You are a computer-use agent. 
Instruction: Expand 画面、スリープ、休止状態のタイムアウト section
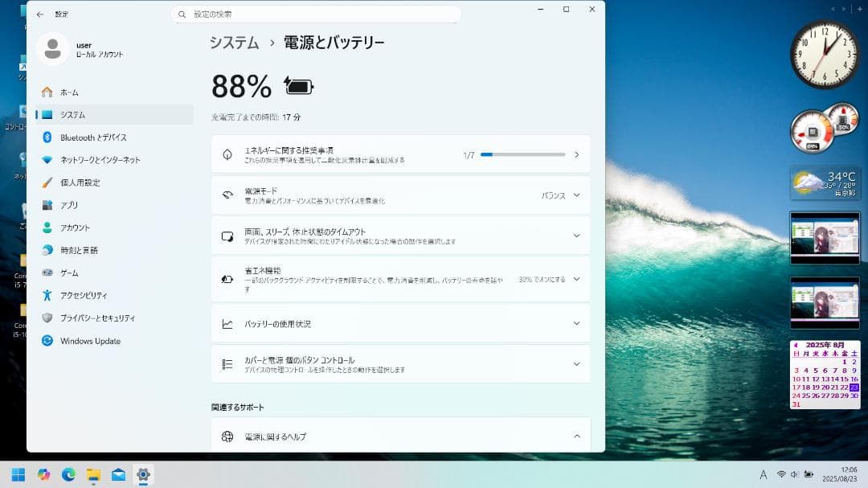tap(576, 236)
